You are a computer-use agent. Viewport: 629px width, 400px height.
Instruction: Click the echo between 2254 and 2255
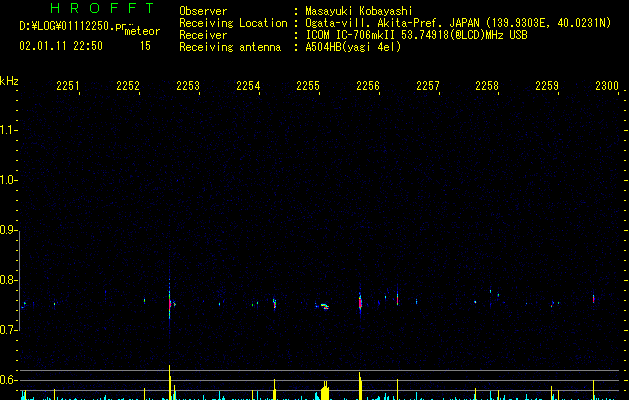(x=274, y=304)
